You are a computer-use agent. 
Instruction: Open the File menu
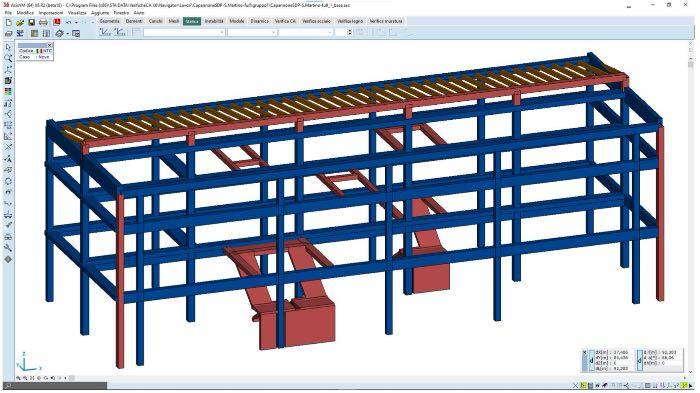point(8,13)
